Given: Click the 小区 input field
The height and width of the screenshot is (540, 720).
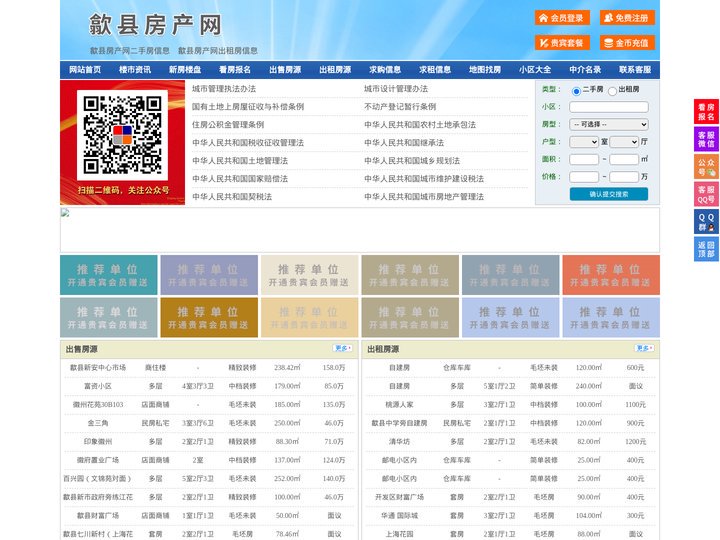Looking at the screenshot, I should coord(609,107).
